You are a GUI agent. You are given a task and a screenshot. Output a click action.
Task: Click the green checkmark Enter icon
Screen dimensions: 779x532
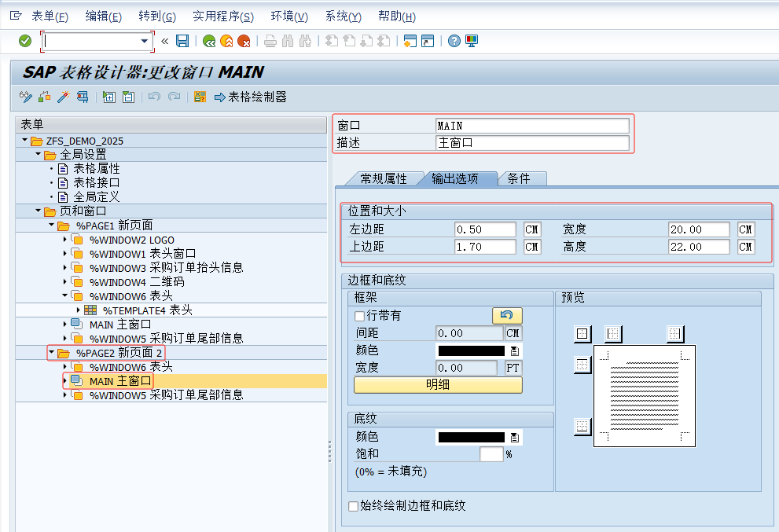[25, 41]
